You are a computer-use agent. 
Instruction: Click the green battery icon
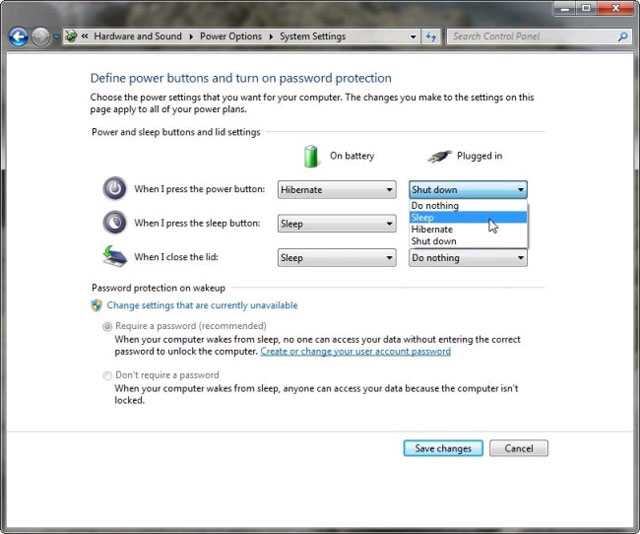[311, 156]
